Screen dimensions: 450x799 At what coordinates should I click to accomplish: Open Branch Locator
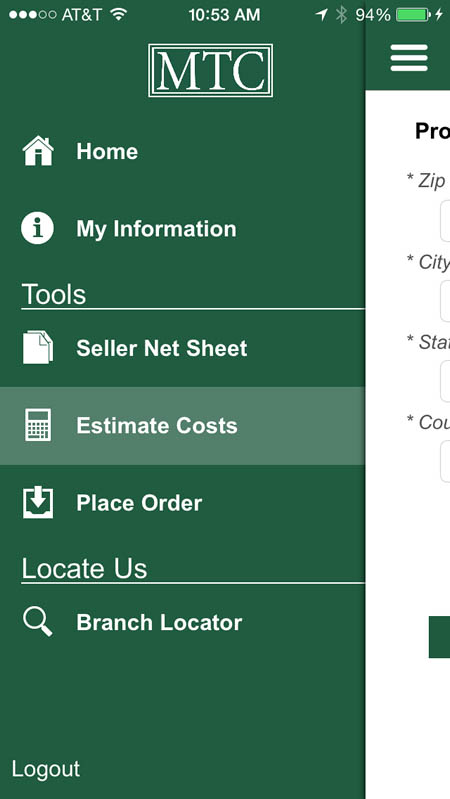click(182, 622)
